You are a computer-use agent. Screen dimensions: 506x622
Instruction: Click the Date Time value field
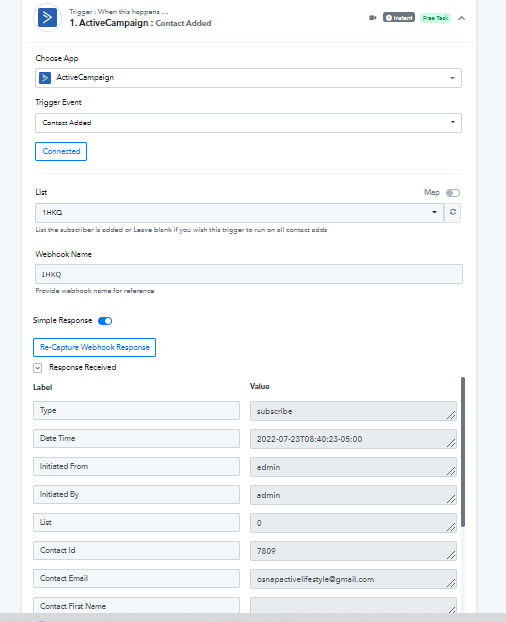pos(353,439)
